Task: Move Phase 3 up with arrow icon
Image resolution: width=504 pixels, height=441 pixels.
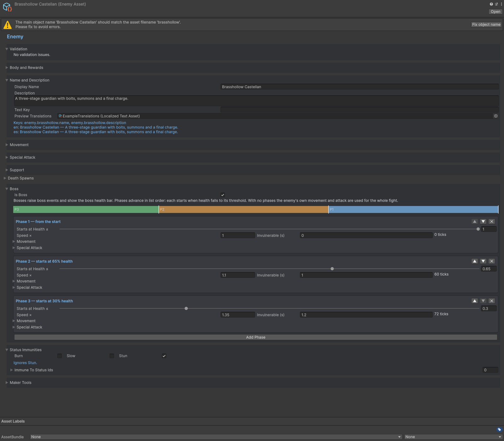Action: tap(475, 301)
